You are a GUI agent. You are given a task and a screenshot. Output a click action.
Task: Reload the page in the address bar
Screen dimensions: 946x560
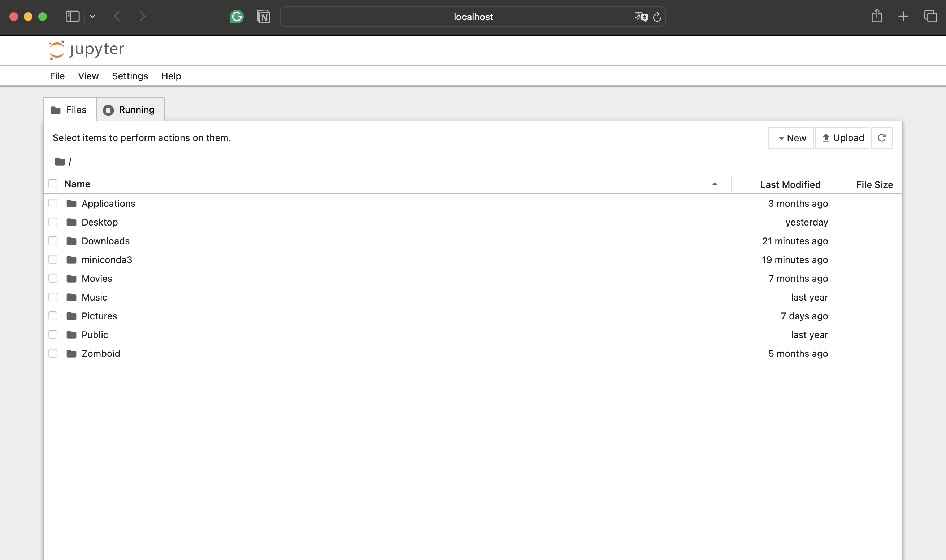657,17
